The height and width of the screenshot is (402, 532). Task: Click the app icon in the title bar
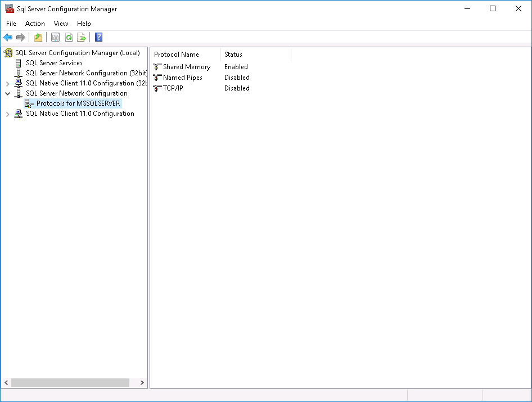9,9
